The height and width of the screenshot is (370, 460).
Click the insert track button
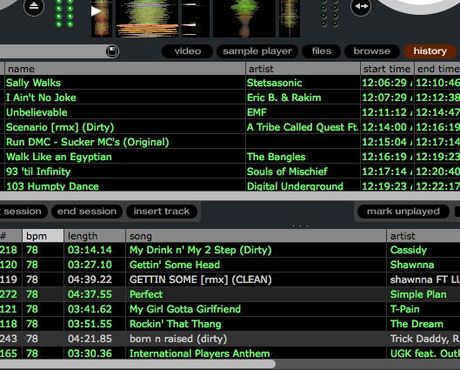161,211
